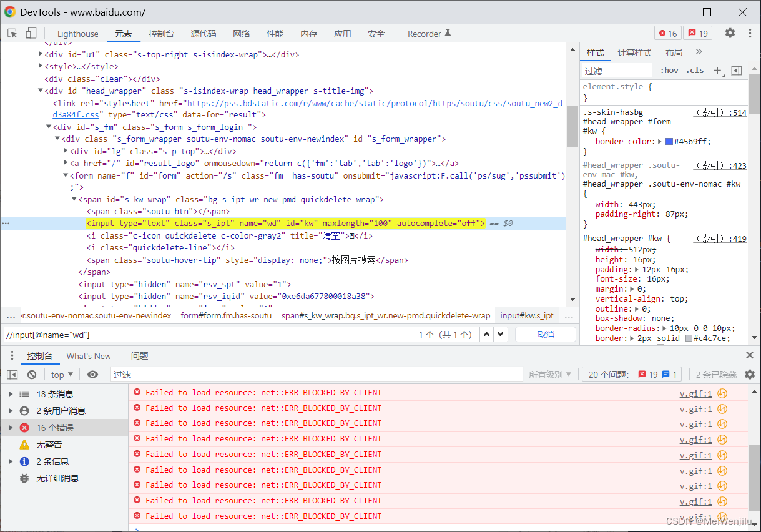Screen dimensions: 761x532
Task: Clear the console with the ban icon
Action: point(32,375)
